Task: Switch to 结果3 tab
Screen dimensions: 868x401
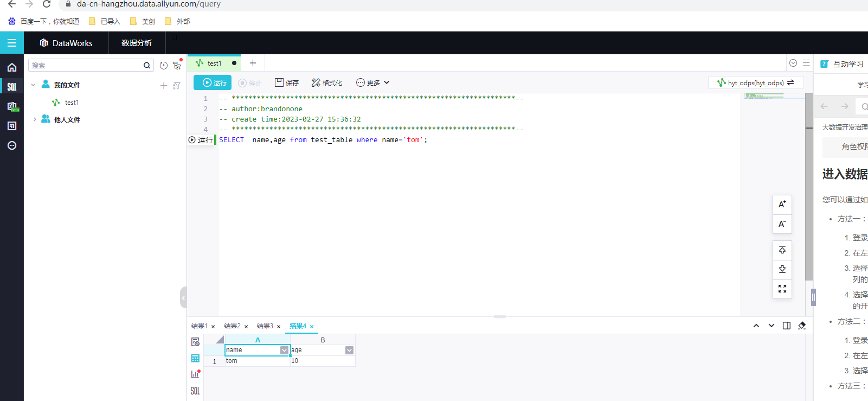Action: (x=265, y=326)
